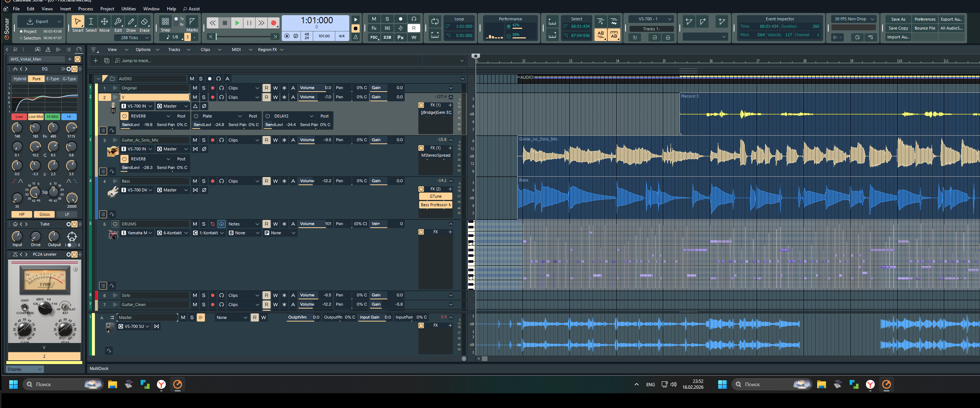Click the Draw tool pencil icon
980x408 pixels.
coord(131,22)
